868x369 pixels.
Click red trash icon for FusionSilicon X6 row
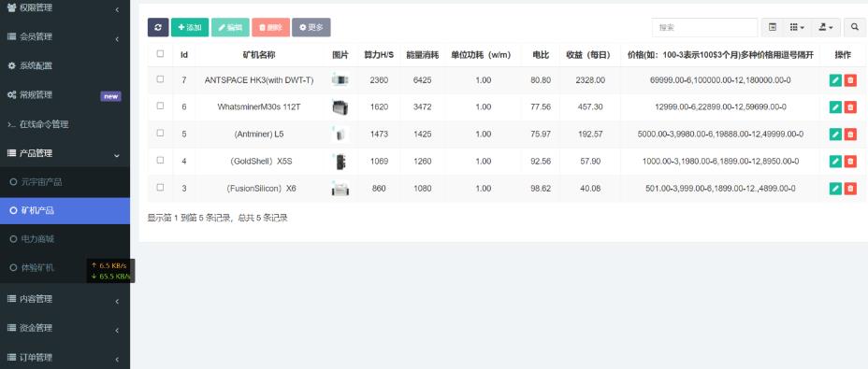[x=850, y=189]
